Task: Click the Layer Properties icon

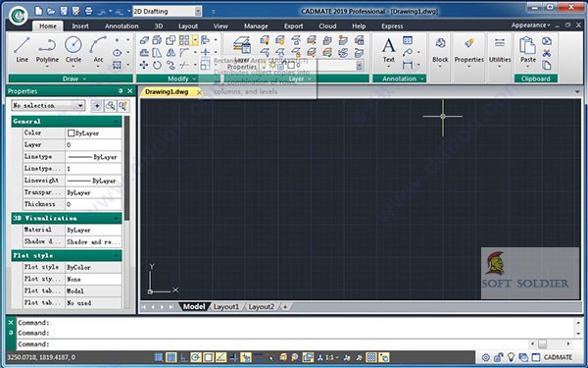Action: pyautogui.click(x=242, y=46)
